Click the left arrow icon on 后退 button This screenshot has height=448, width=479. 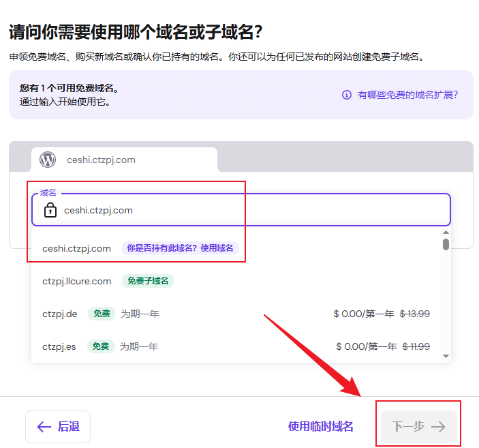44,427
